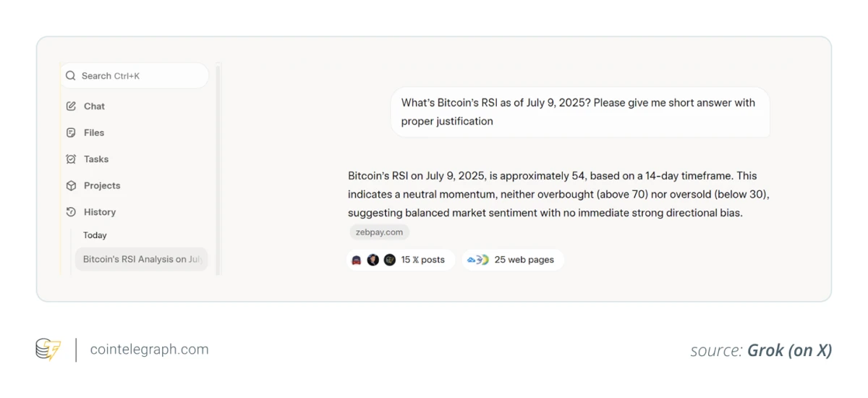
Task: Click the Projects cube icon
Action: click(71, 186)
